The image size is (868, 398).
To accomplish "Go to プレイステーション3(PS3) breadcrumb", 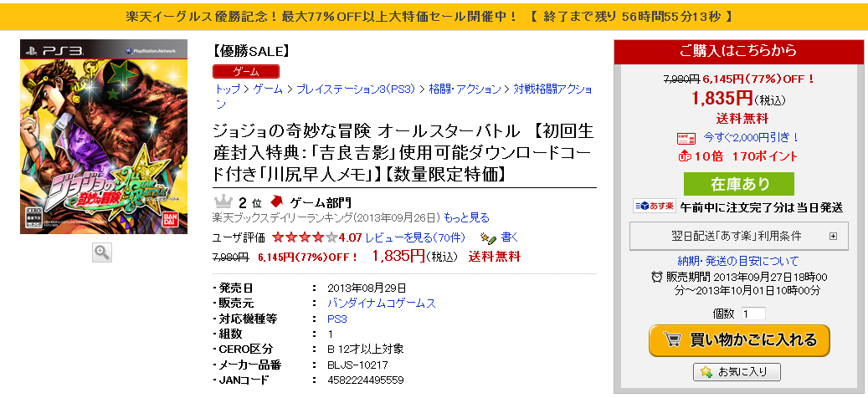I will 356,89.
